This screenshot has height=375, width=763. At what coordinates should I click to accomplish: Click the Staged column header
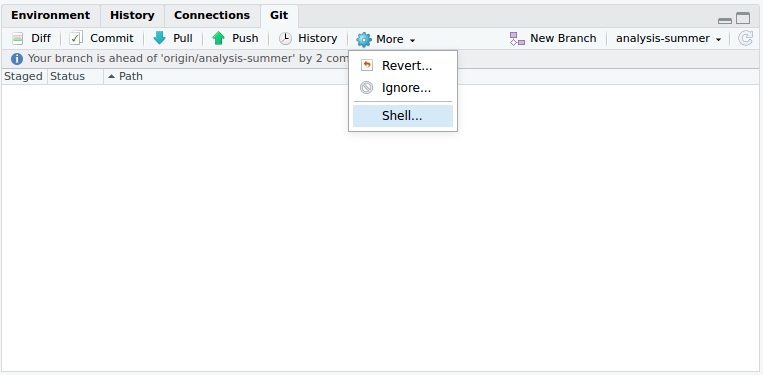click(x=23, y=76)
